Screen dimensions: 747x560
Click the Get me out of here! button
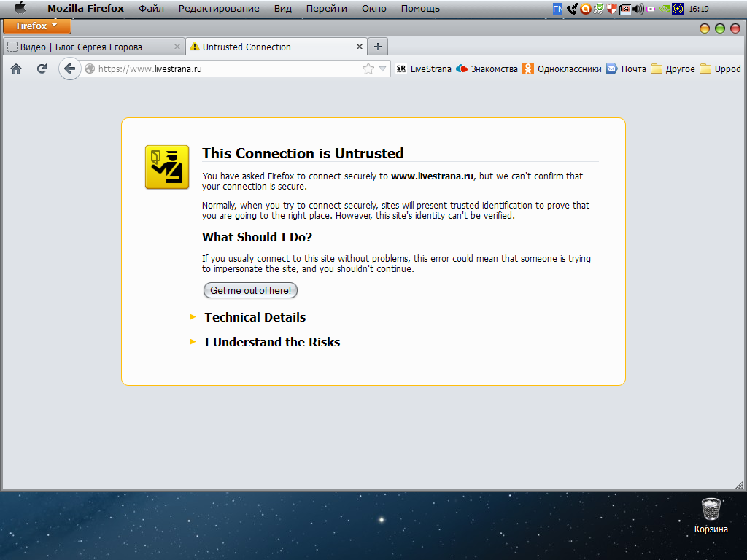pyautogui.click(x=250, y=290)
